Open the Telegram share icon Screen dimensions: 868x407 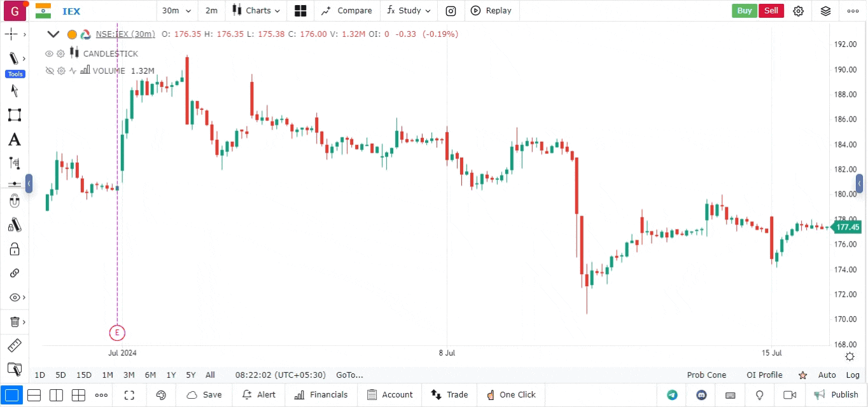point(672,395)
